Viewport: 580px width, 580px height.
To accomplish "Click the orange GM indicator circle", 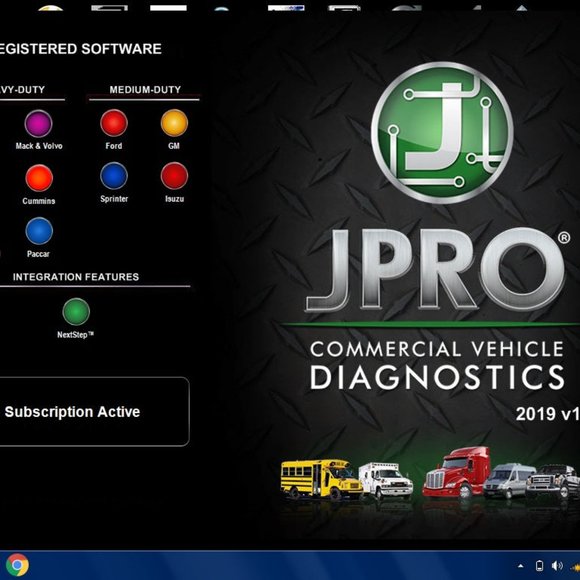I will 174,123.
